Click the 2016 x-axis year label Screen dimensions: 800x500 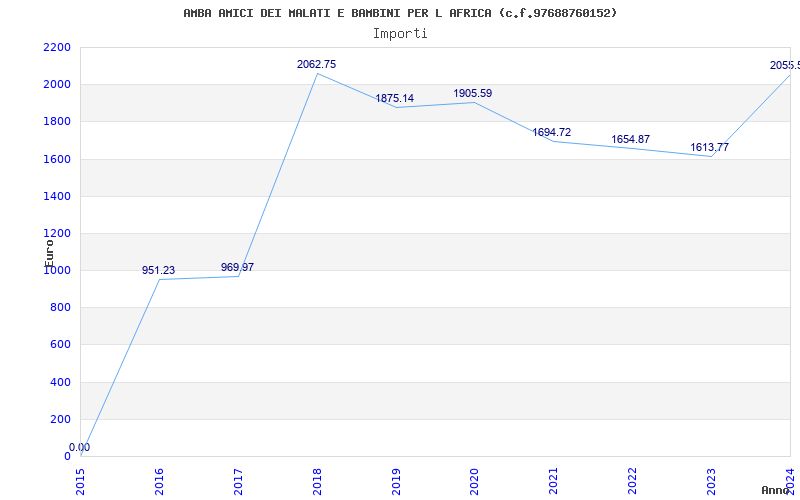tap(159, 481)
